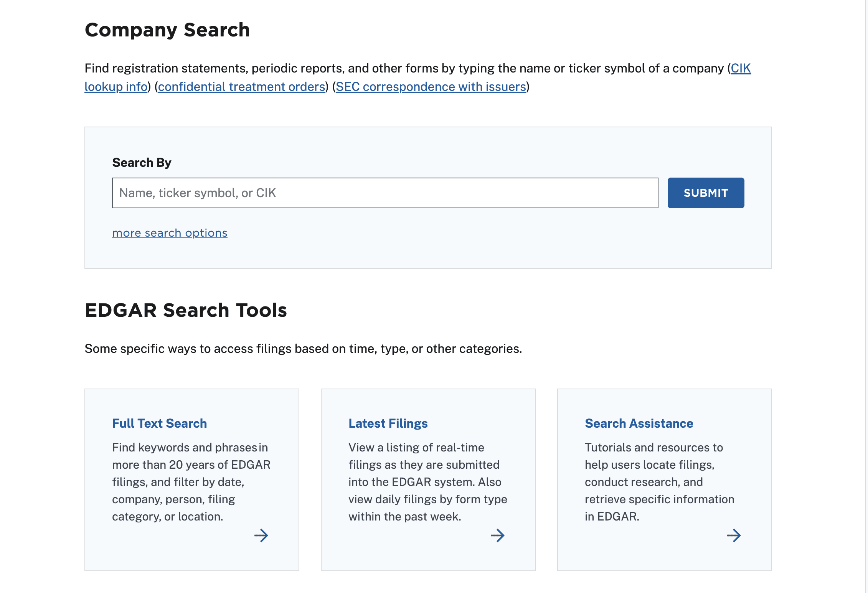Click the EDGAR Search Tools heading
The width and height of the screenshot is (868, 593).
click(186, 310)
